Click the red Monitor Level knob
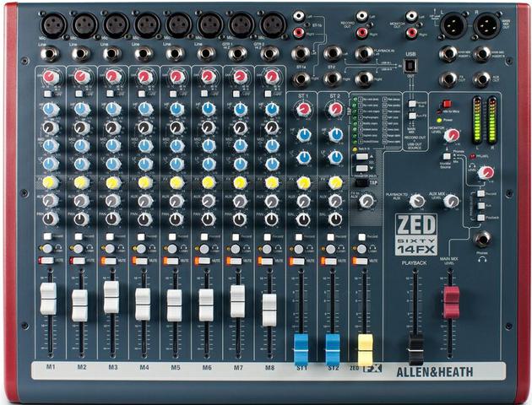This screenshot has width=532, height=405. click(x=452, y=135)
